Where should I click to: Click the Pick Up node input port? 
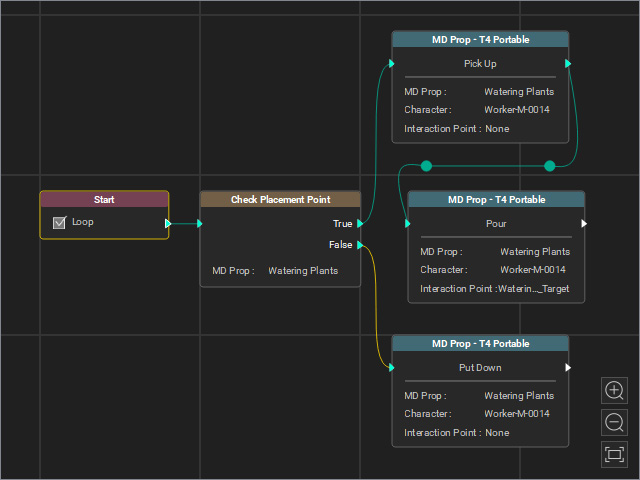coord(392,63)
